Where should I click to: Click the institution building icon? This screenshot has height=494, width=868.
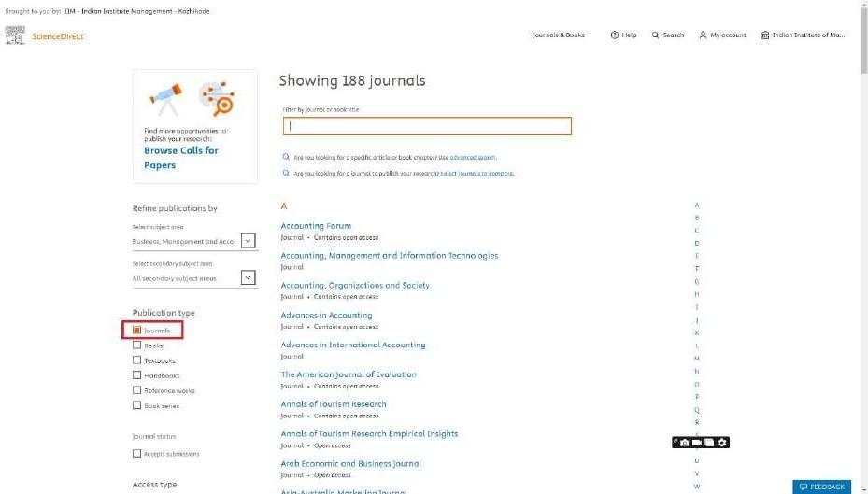click(x=765, y=35)
